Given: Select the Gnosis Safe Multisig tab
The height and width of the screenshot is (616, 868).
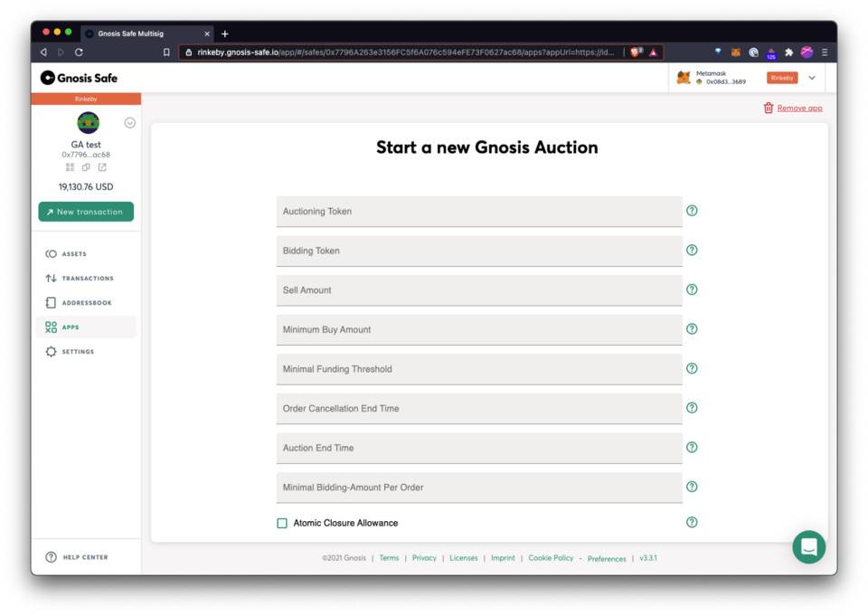Looking at the screenshot, I should pyautogui.click(x=147, y=33).
